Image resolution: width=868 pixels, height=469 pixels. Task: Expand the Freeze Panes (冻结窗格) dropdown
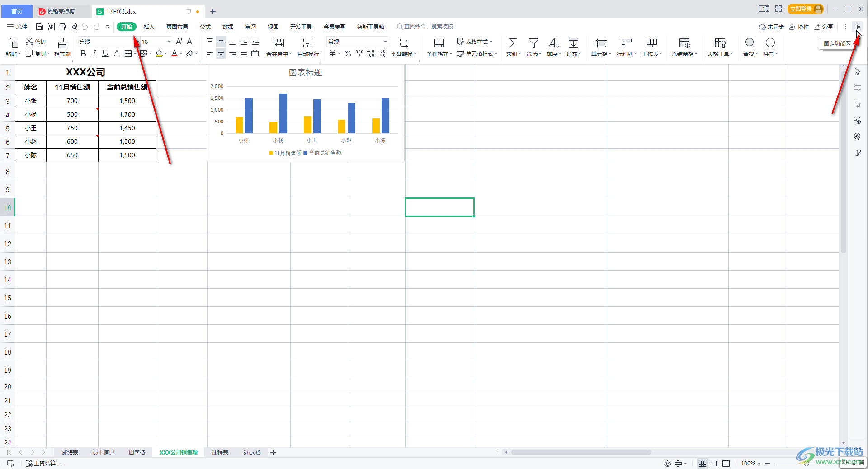point(696,54)
